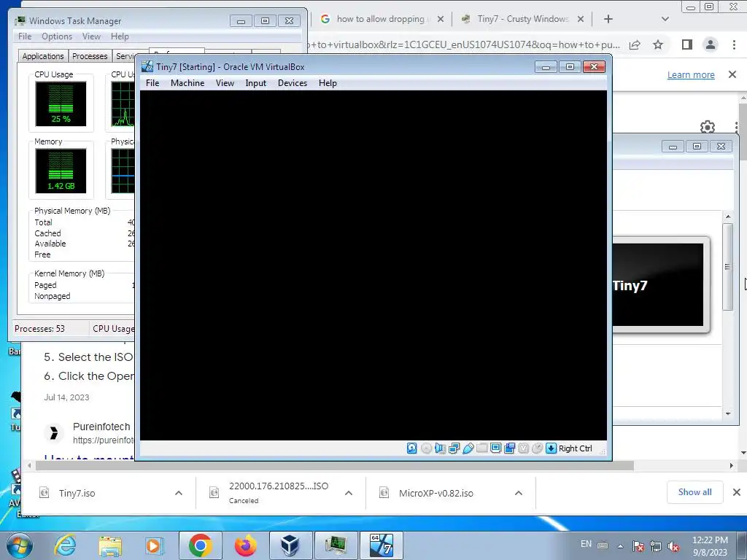Open Task Manager Options menu

tap(57, 36)
